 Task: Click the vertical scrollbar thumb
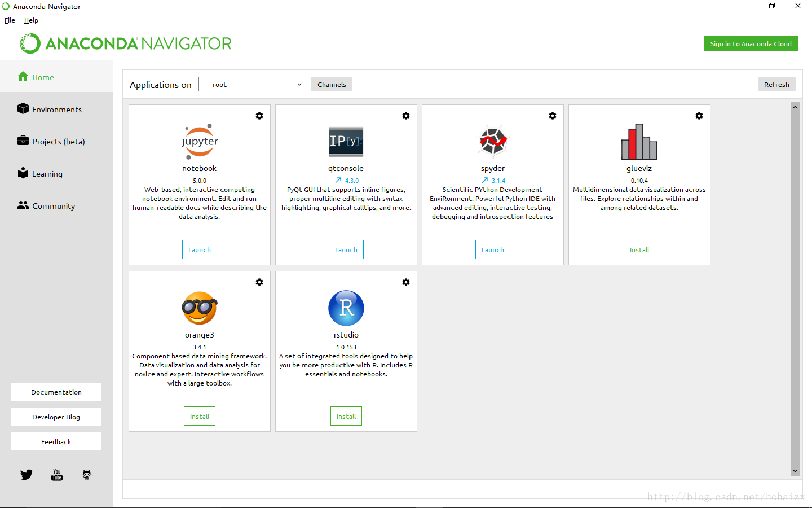point(795,288)
